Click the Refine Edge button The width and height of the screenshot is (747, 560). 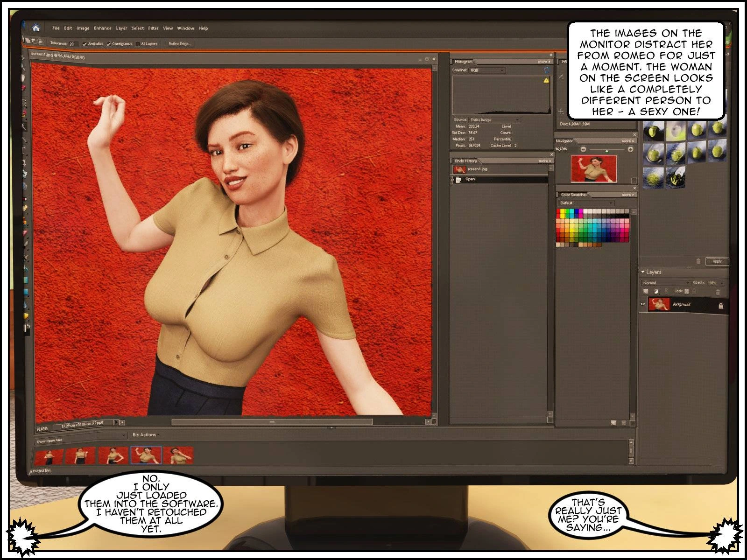tap(180, 44)
